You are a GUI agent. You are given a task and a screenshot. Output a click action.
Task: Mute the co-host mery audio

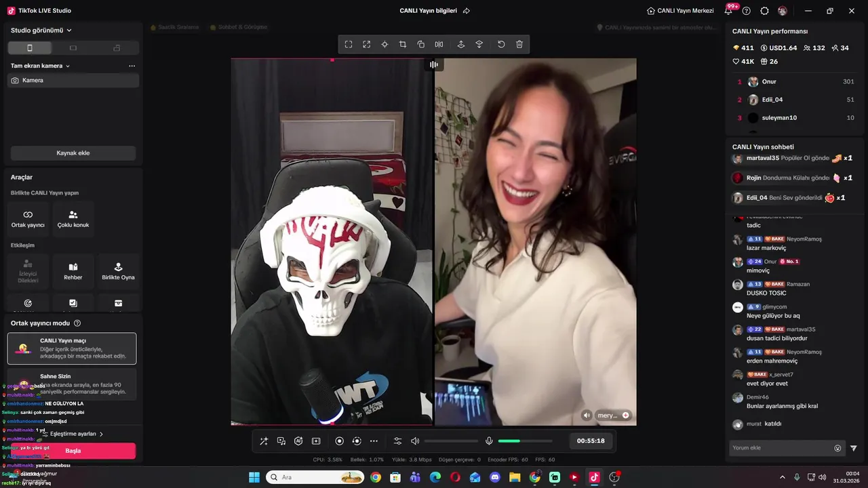(587, 415)
